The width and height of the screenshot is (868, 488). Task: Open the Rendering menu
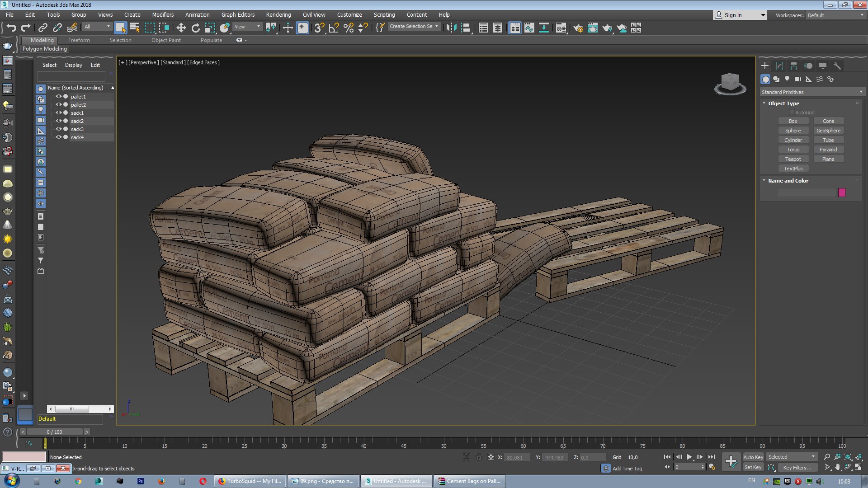pyautogui.click(x=278, y=14)
